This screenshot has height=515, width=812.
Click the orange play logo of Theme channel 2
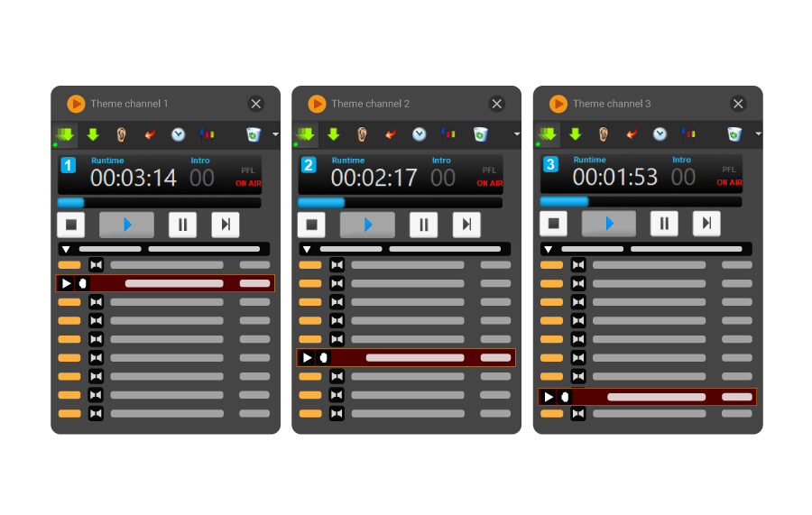point(317,104)
